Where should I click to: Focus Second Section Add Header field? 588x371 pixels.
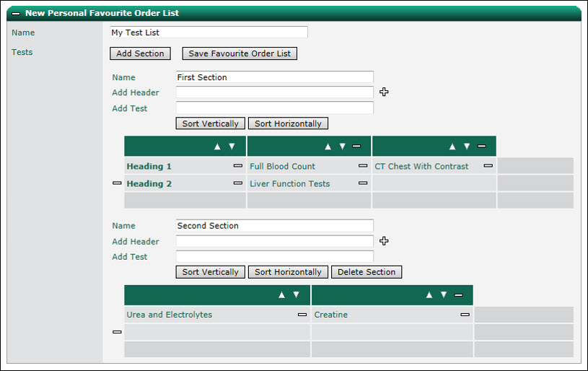pyautogui.click(x=274, y=241)
